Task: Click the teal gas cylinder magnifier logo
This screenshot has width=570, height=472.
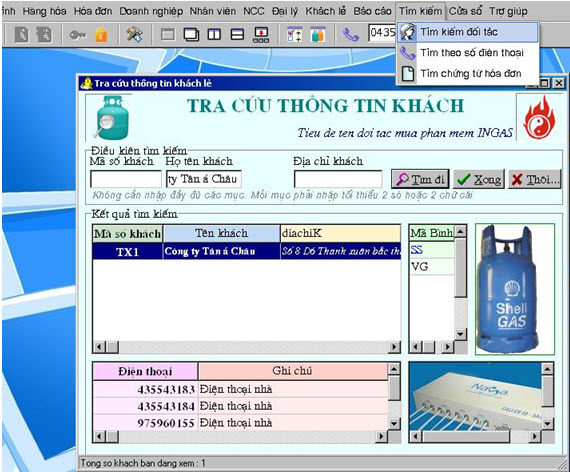Action: 111,118
